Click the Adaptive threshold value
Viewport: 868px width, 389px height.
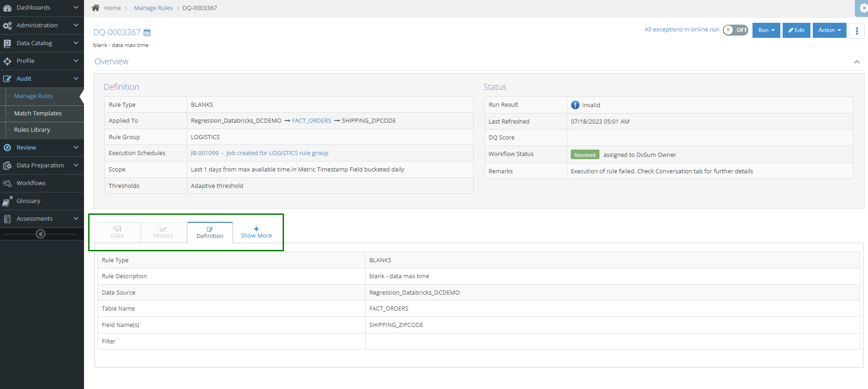click(217, 186)
